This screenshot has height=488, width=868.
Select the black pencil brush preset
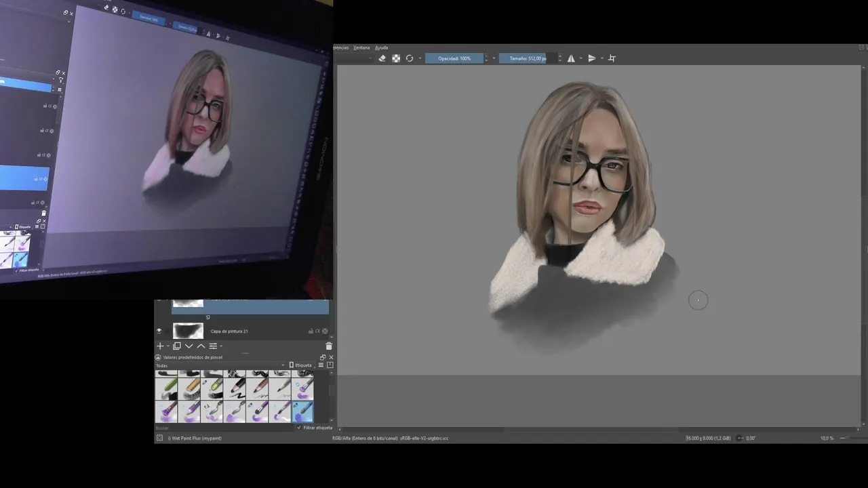[235, 388]
